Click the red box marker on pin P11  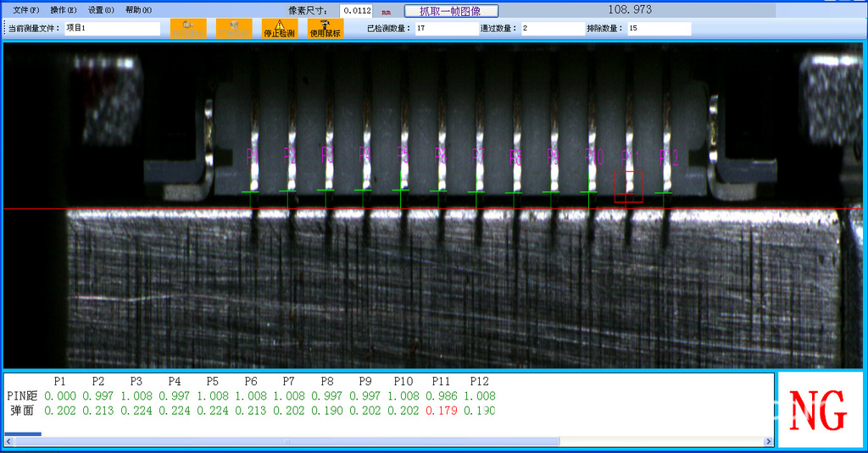[x=629, y=186]
